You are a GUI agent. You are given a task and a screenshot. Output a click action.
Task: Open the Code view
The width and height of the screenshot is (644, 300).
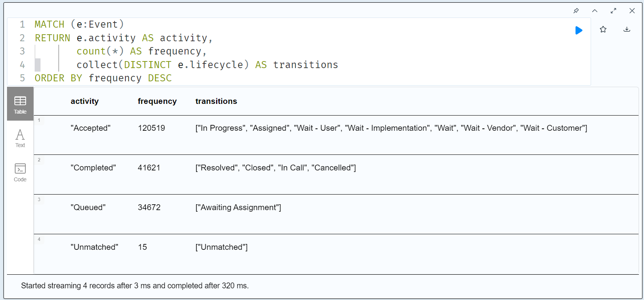(20, 172)
